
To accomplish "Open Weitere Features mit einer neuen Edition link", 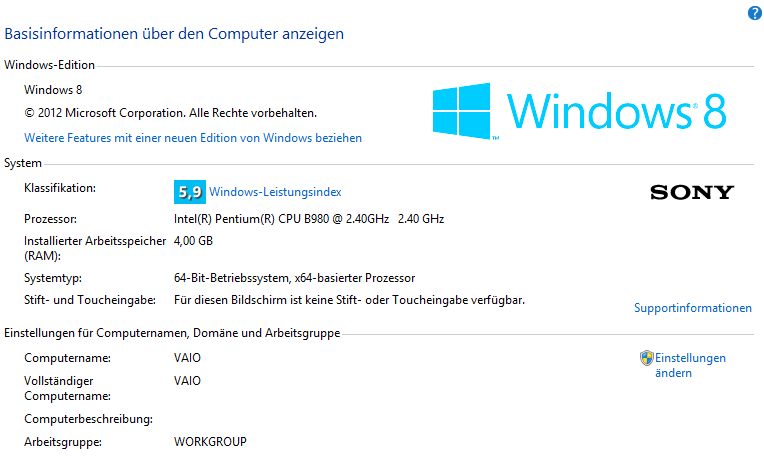I will click(193, 138).
